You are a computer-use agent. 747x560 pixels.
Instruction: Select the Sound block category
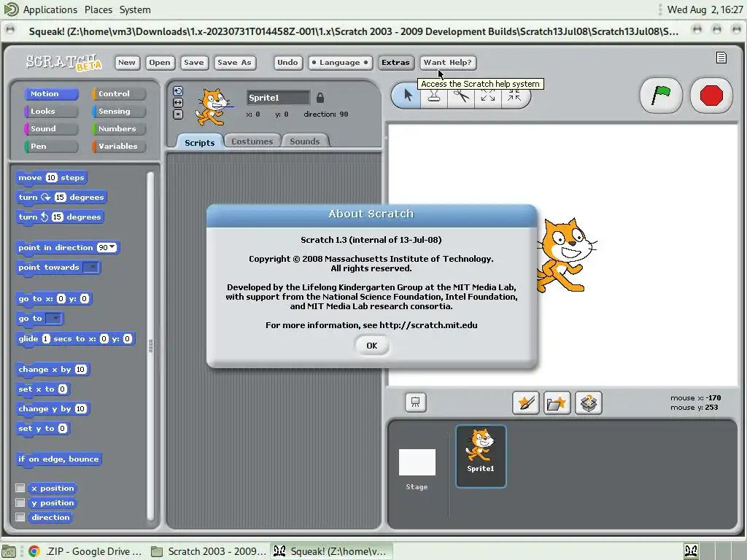pos(51,128)
